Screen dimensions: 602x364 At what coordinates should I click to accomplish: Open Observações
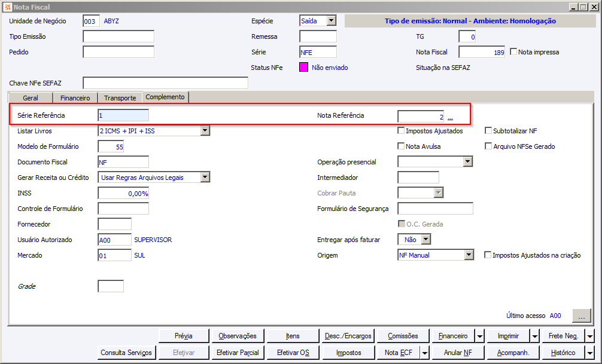click(238, 336)
